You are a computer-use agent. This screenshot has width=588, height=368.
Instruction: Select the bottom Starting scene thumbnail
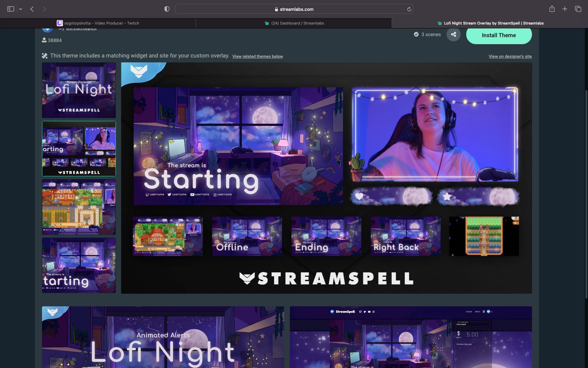click(79, 265)
